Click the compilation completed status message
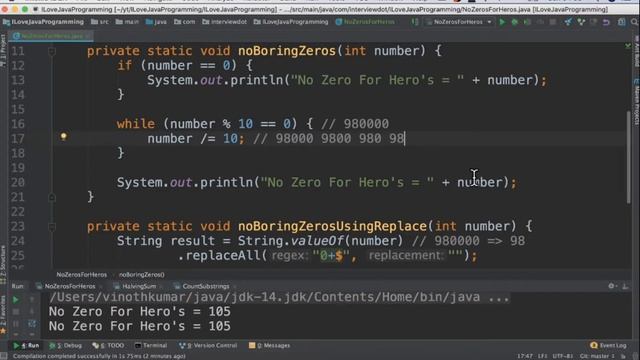The height and width of the screenshot is (360, 640). (99, 356)
